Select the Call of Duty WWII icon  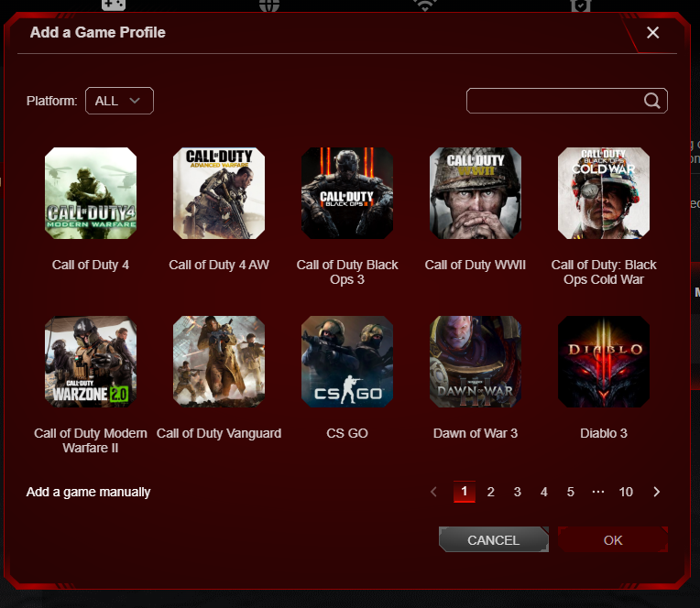point(476,193)
